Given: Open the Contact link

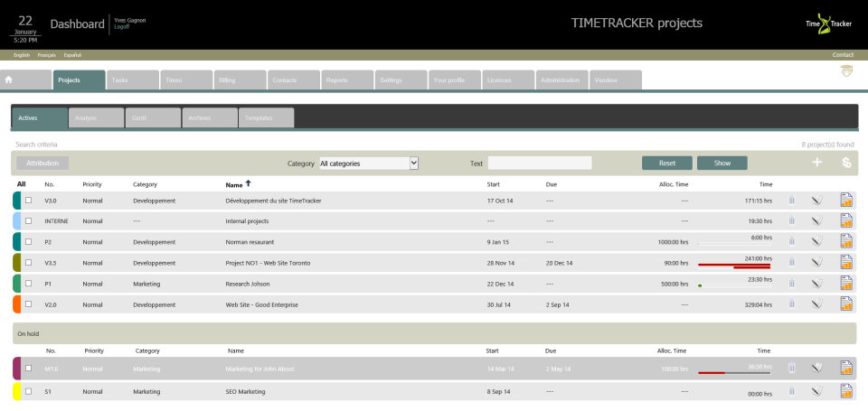Looking at the screenshot, I should click(x=843, y=55).
